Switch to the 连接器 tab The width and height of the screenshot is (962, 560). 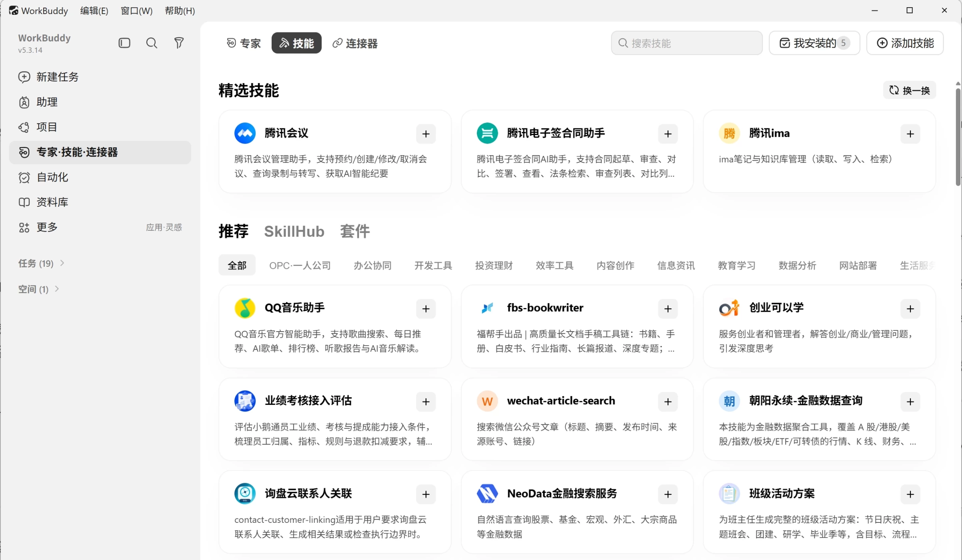pyautogui.click(x=355, y=43)
